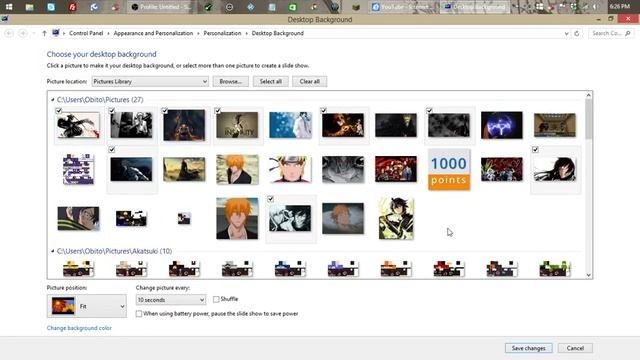Uncheck the orange flame picture checkbox in first row
The height and width of the screenshot is (360, 640).
(x=323, y=111)
